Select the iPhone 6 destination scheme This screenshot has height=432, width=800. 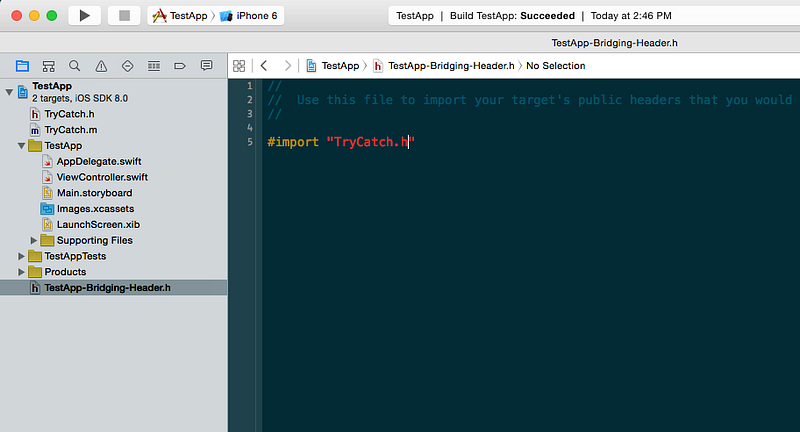248,16
